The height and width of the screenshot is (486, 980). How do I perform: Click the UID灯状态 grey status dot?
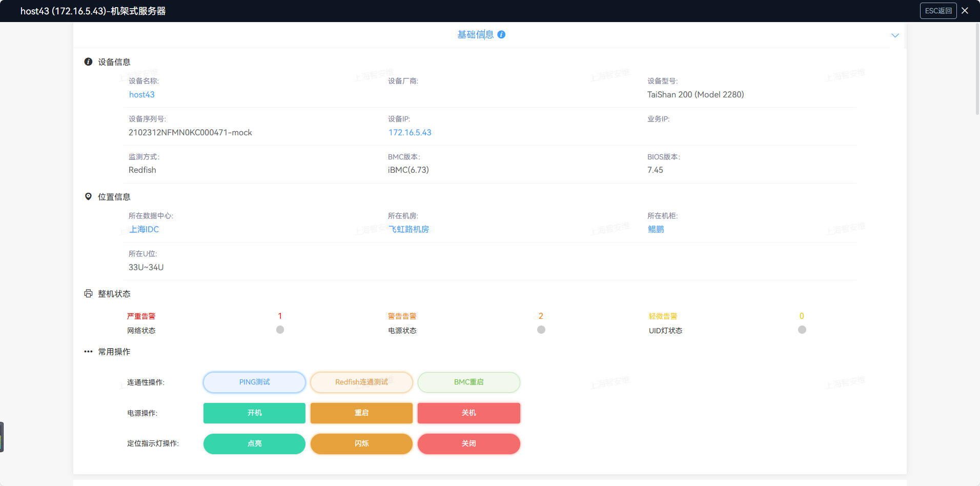(802, 330)
